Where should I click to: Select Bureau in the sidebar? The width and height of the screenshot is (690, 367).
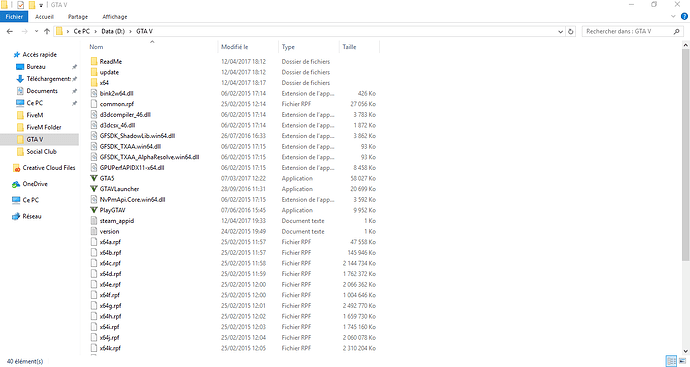pos(36,67)
